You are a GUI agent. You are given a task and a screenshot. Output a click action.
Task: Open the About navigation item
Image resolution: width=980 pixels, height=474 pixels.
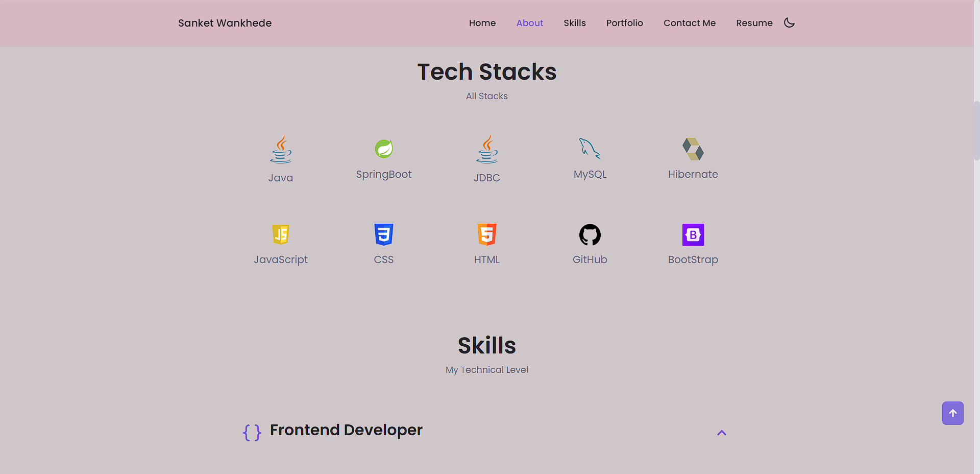tap(529, 22)
